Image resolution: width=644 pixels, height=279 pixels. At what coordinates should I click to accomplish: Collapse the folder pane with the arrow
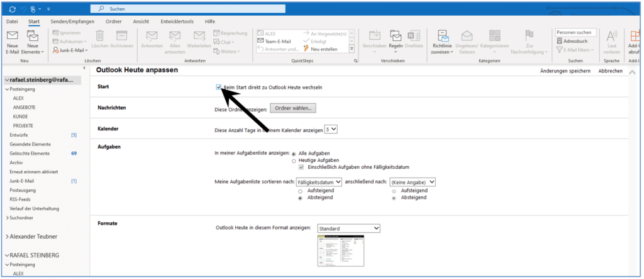(x=85, y=68)
